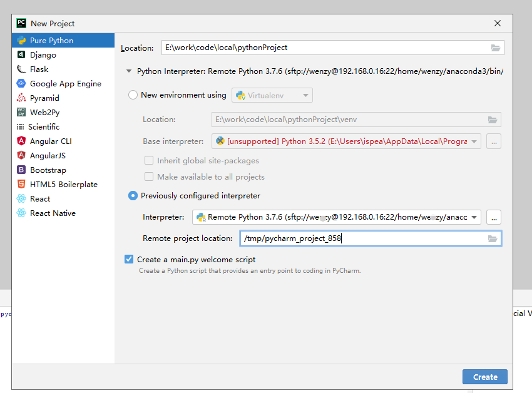532x393 pixels.
Task: Select Web2Py project type
Action: (63, 113)
